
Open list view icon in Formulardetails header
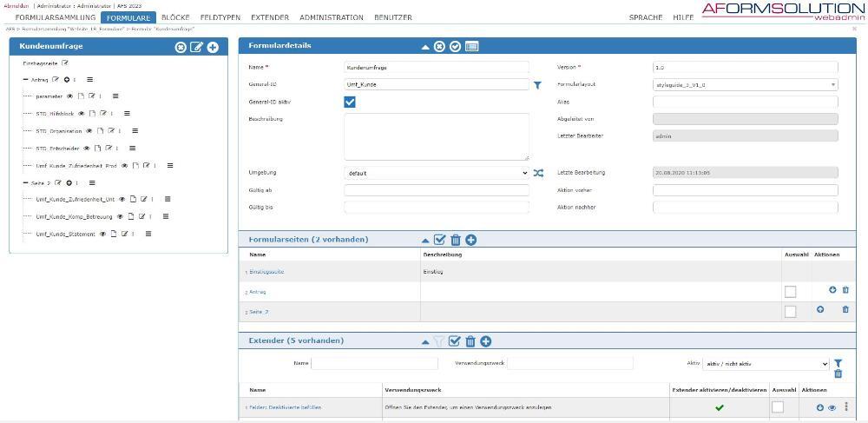(x=471, y=46)
